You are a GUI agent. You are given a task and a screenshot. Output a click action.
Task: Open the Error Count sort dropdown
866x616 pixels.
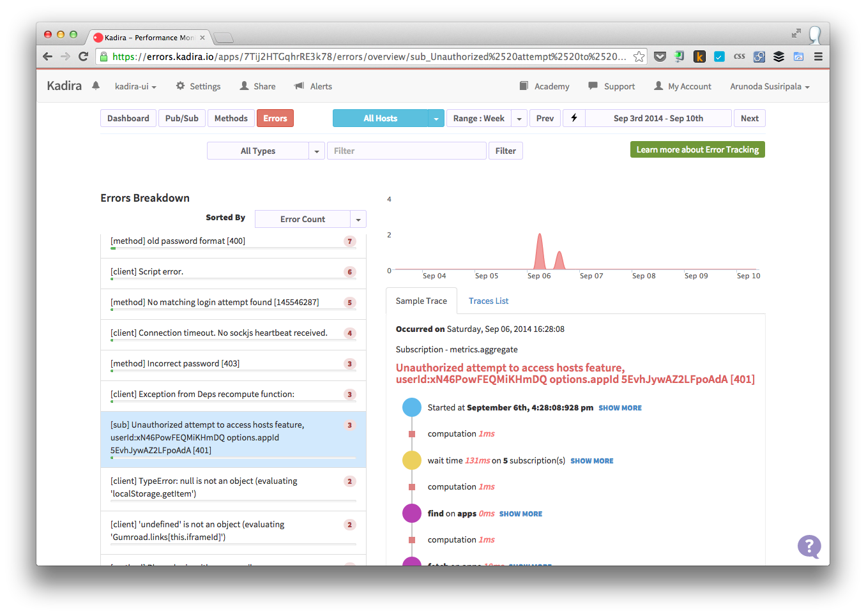[310, 219]
